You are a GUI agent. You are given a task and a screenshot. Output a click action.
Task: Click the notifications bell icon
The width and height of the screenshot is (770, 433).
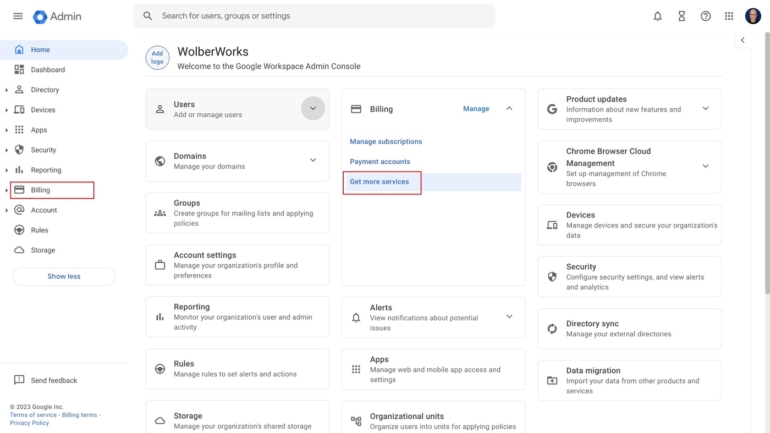tap(657, 16)
